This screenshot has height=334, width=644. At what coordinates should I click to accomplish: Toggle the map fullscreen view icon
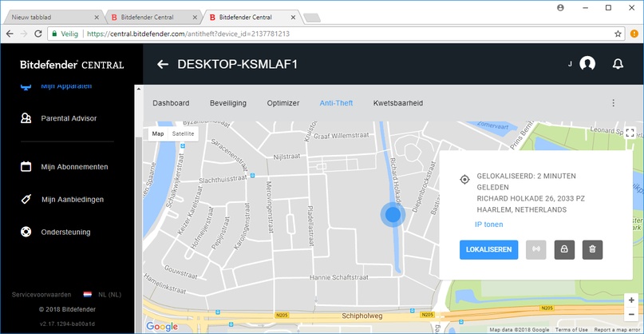coord(630,133)
